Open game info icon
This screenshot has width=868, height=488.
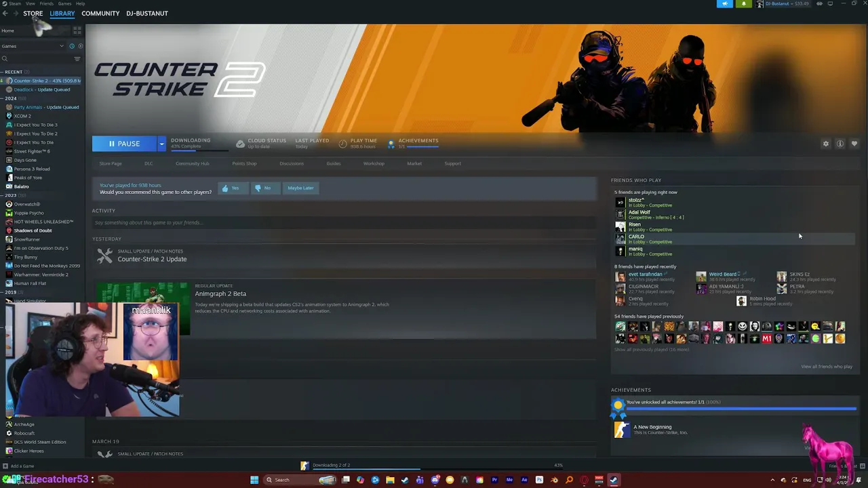point(840,144)
